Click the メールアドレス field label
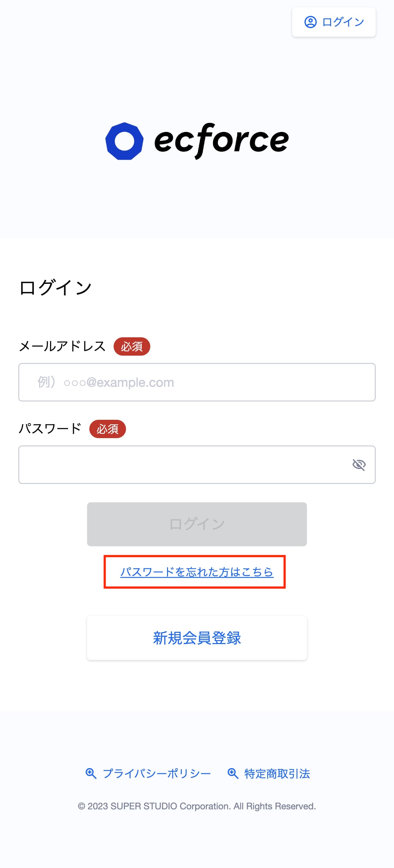Viewport: 394px width, 868px height. click(x=62, y=346)
